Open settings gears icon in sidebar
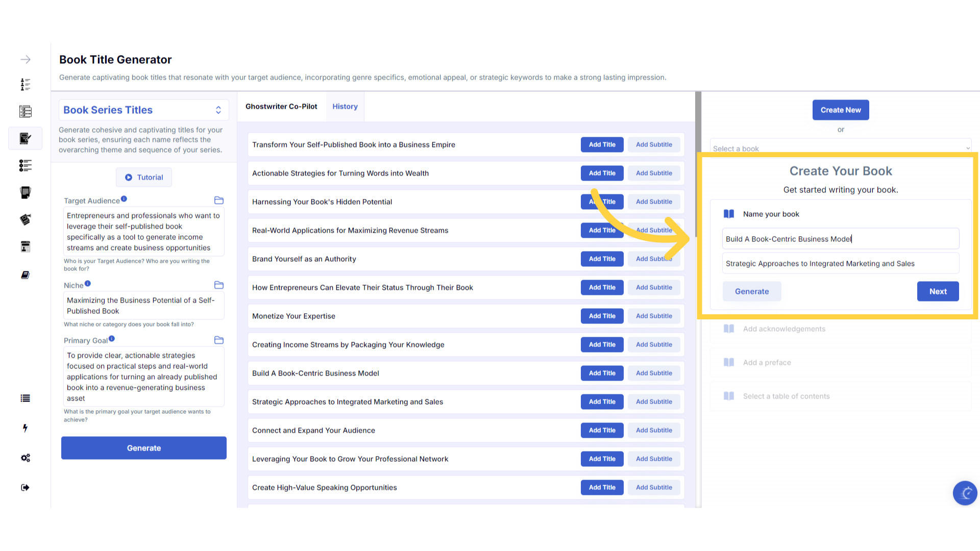Screen dimensions: 980x551 (25, 458)
